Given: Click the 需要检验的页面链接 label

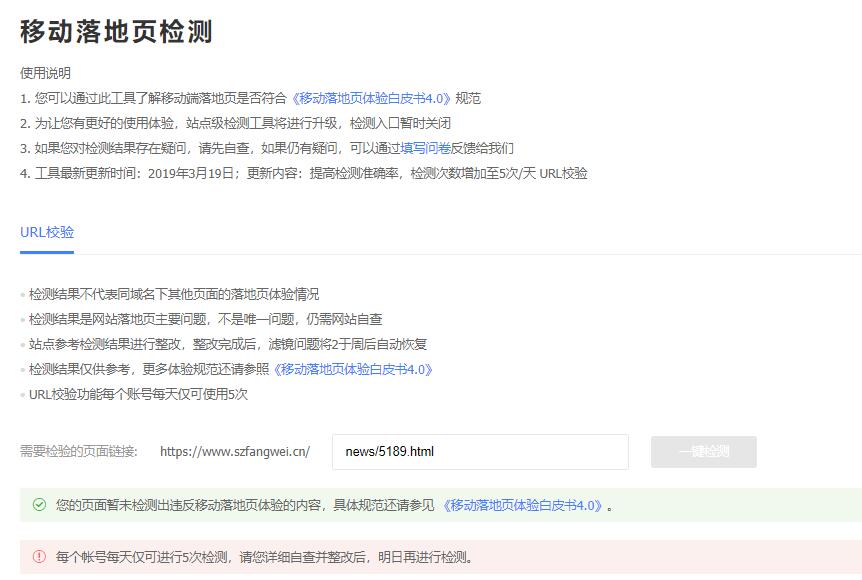Looking at the screenshot, I should point(79,451).
